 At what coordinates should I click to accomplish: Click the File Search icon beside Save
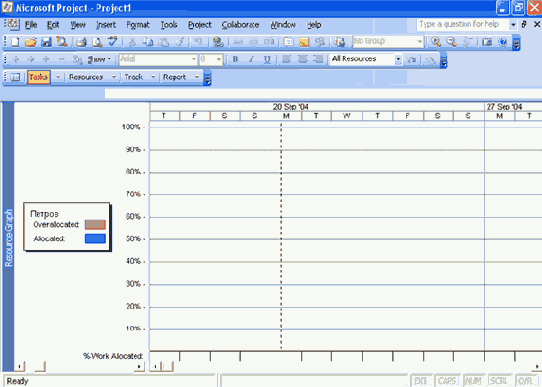coord(62,42)
